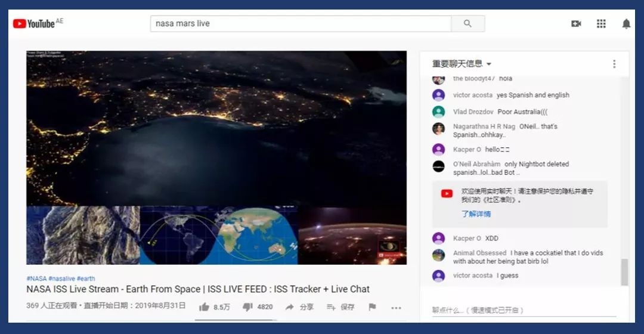Open the notifications bell icon

pyautogui.click(x=626, y=24)
